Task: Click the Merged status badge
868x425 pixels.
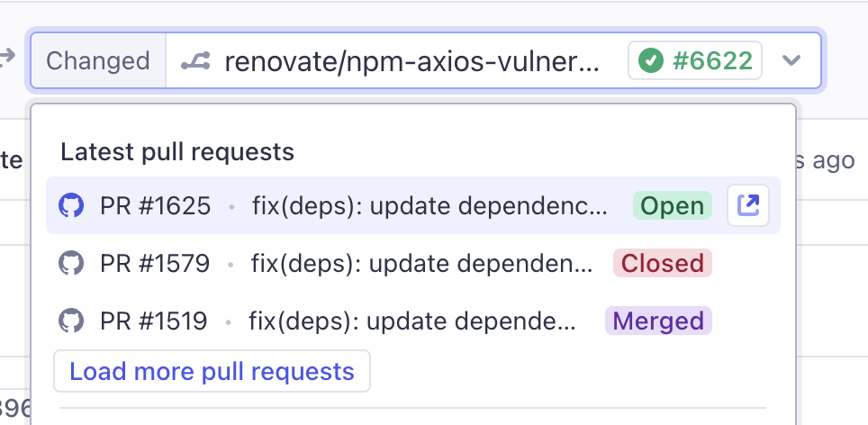Action: 658,321
